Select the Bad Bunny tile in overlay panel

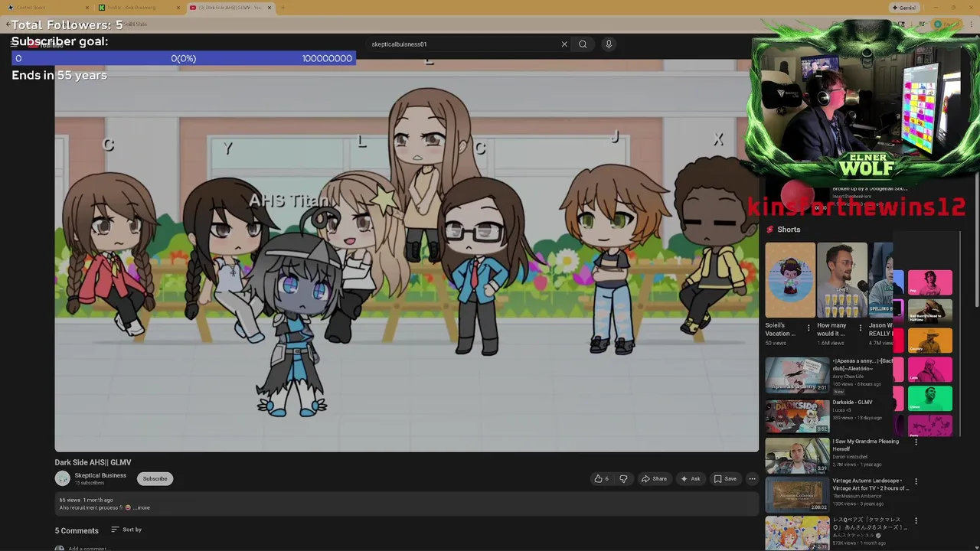tap(930, 311)
